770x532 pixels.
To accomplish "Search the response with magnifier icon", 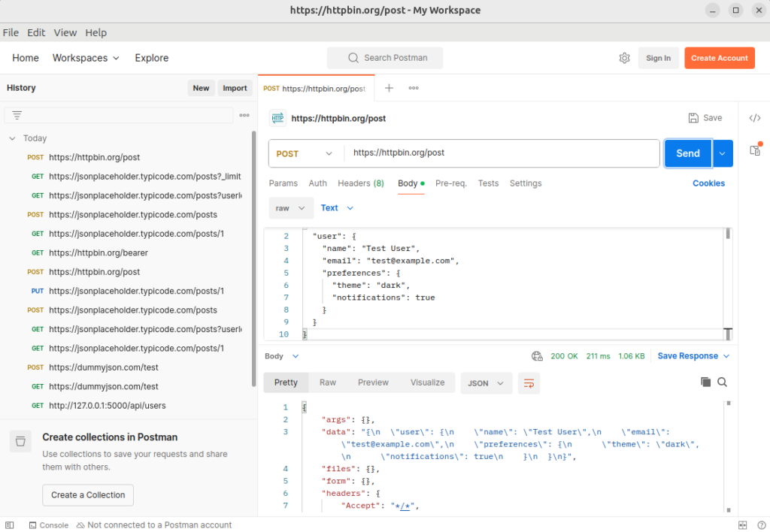I will [723, 382].
